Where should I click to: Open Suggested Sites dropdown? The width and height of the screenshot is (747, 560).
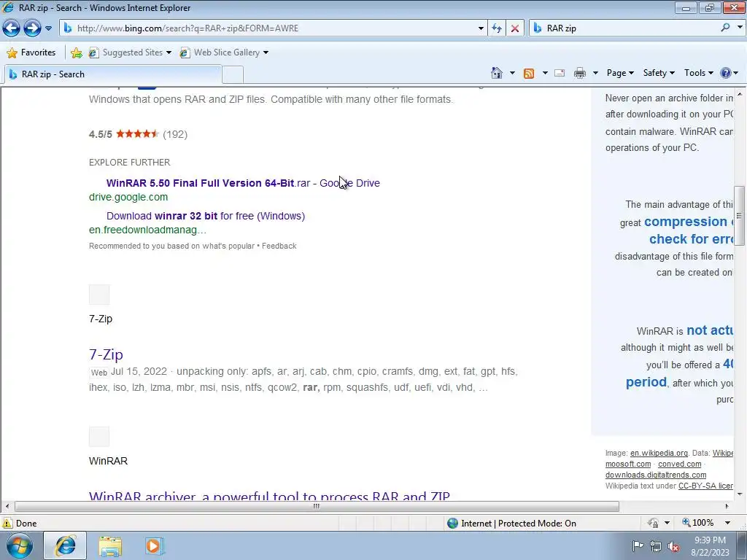(x=130, y=52)
